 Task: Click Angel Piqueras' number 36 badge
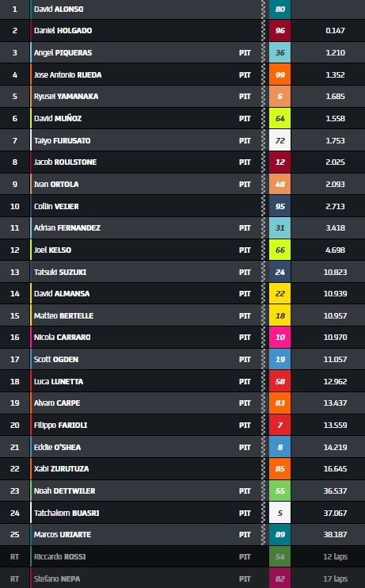[x=280, y=52]
